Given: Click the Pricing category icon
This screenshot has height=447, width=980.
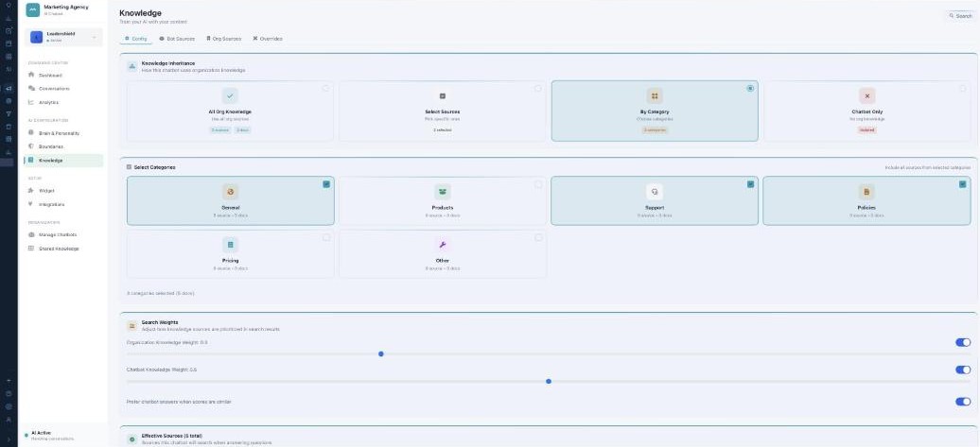Looking at the screenshot, I should [x=230, y=245].
